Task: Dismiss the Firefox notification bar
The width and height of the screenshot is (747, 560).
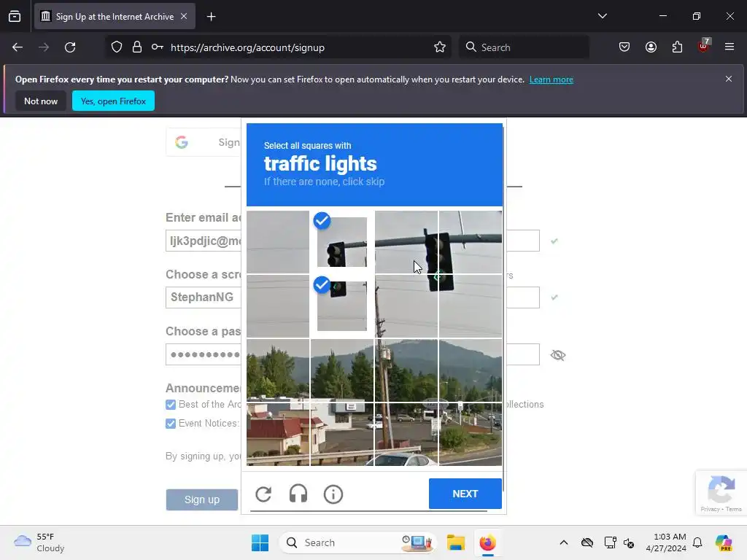Action: (x=729, y=79)
